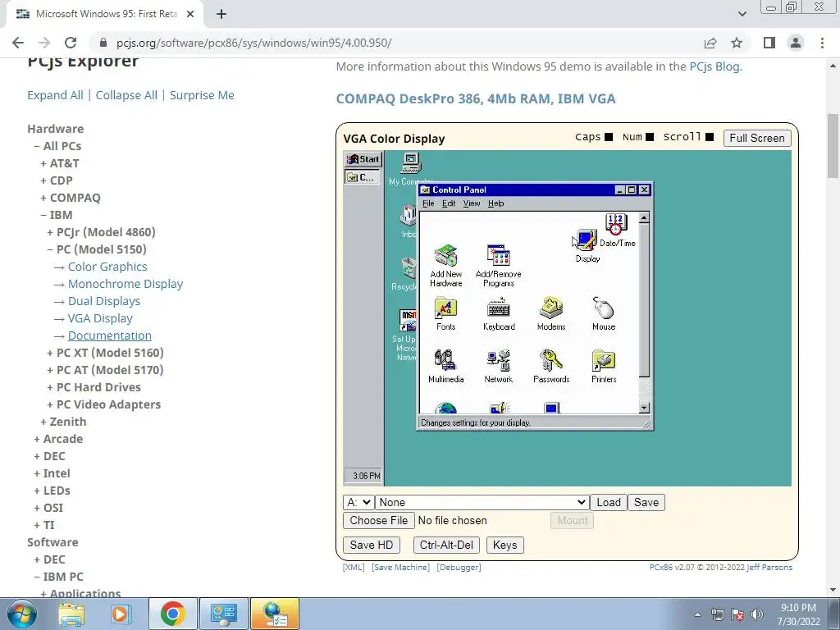Open Add/Remove Programs icon

click(x=498, y=267)
